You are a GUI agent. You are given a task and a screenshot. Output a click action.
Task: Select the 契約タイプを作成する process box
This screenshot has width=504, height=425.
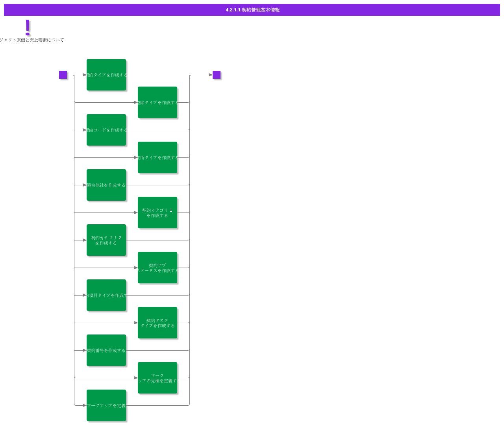(x=106, y=75)
